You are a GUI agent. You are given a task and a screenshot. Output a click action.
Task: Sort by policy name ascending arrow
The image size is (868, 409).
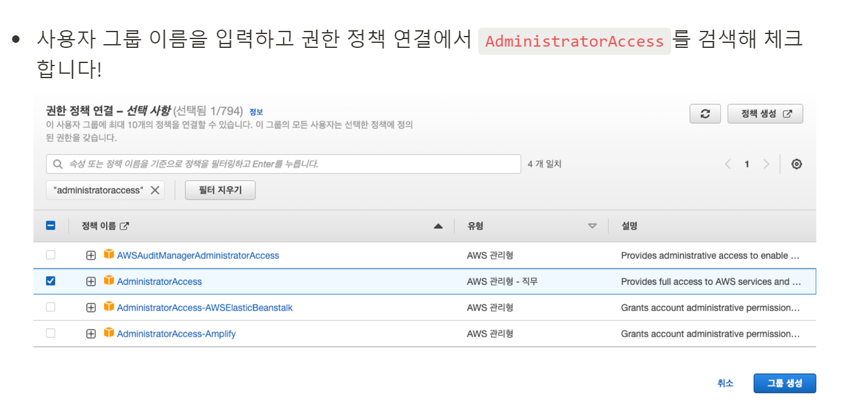438,226
